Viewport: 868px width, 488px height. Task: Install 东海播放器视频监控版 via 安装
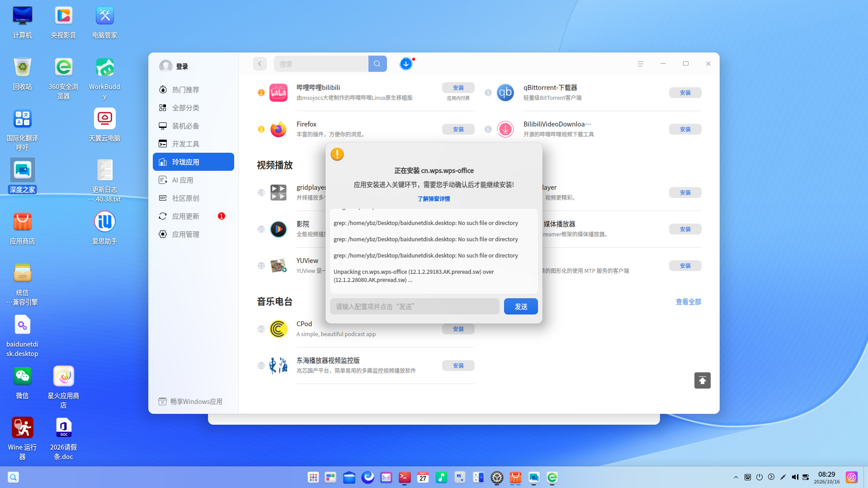(458, 366)
